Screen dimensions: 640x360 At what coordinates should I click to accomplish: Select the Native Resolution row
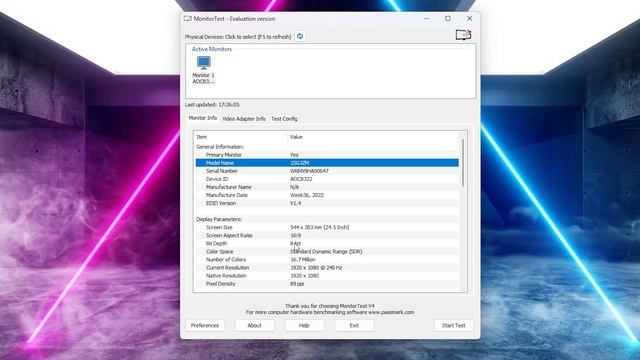coord(327,276)
